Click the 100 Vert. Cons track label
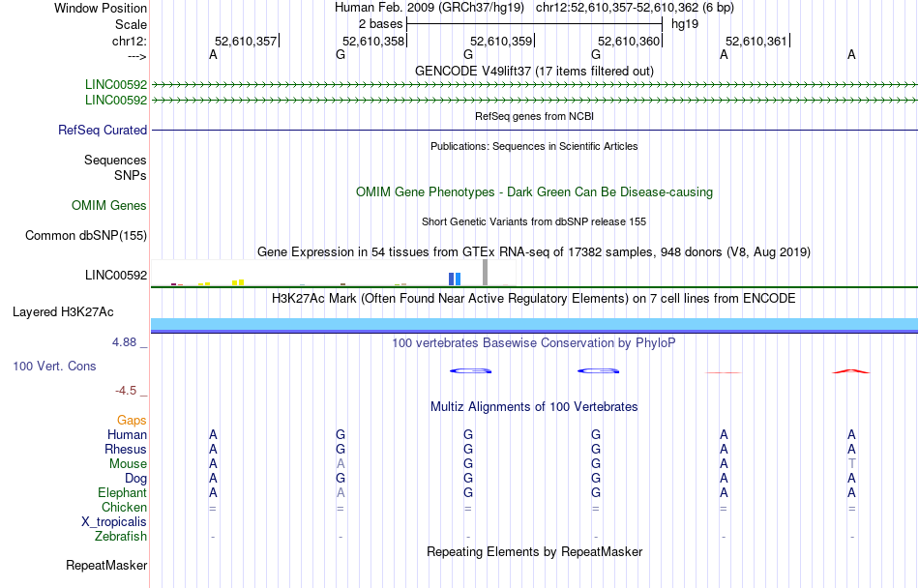 coord(54,366)
